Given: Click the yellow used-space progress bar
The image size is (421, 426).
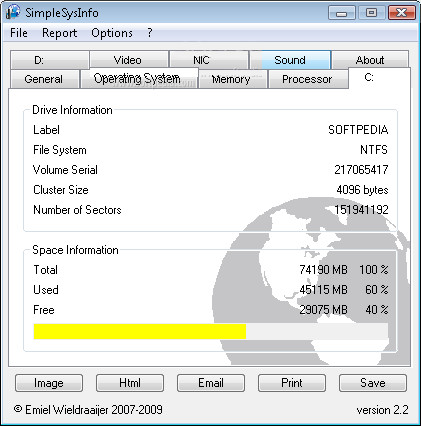Looking at the screenshot, I should [x=140, y=331].
